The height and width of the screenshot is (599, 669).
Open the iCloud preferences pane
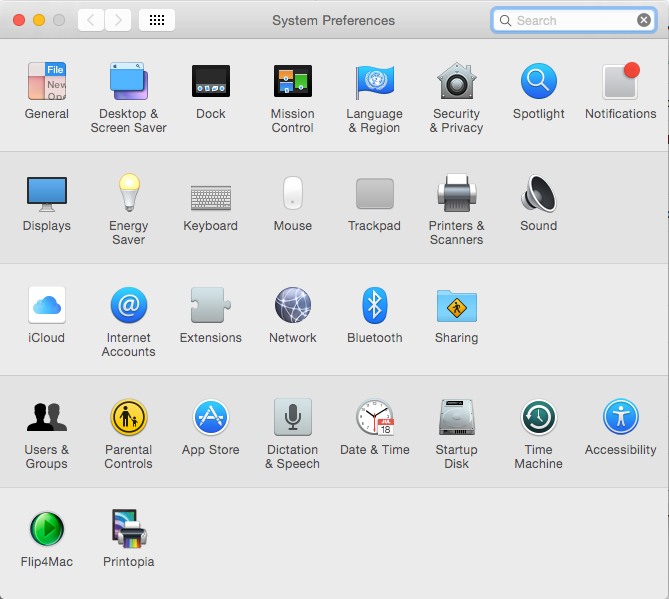coord(46,306)
